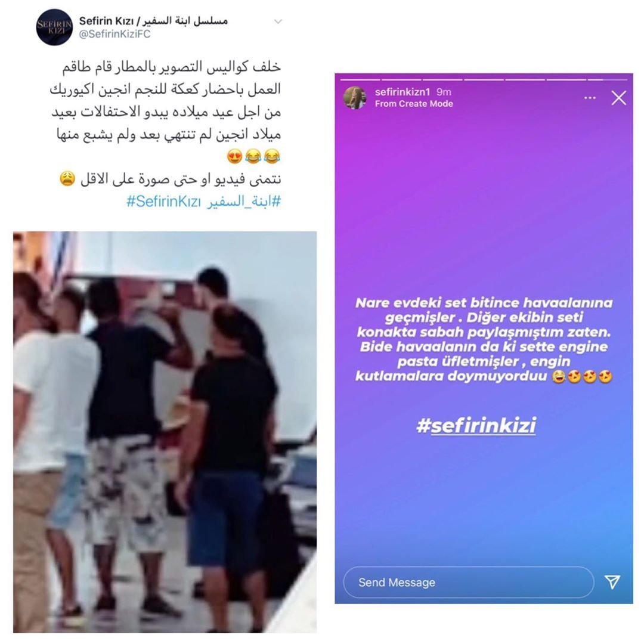Click the heart-eyes emoji in the tweet
The height and width of the screenshot is (644, 644).
234,156
